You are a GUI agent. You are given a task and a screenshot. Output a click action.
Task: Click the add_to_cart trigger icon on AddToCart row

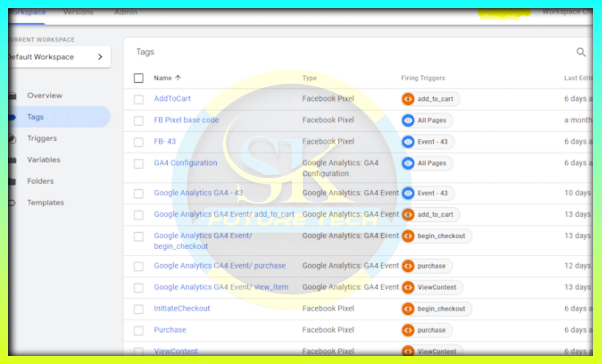coord(408,99)
